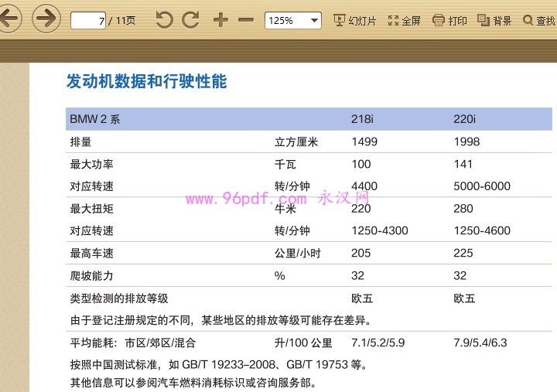Image resolution: width=557 pixels, height=392 pixels.
Task: Change the background (背景)
Action: click(x=494, y=21)
